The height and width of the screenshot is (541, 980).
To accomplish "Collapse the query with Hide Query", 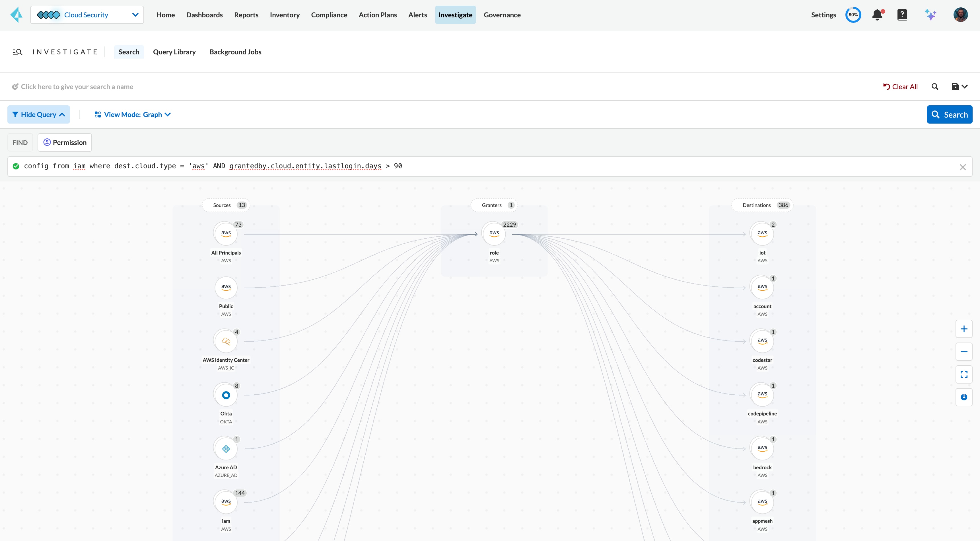I will click(38, 114).
